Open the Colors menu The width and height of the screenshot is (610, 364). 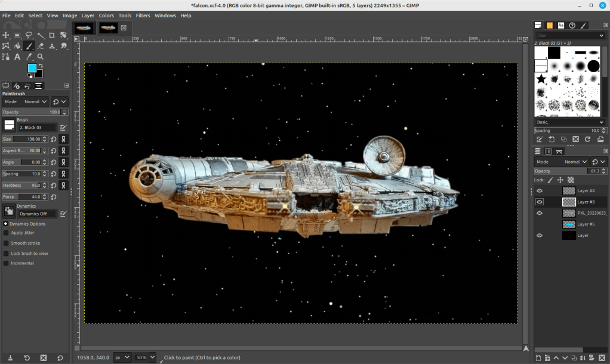click(106, 16)
